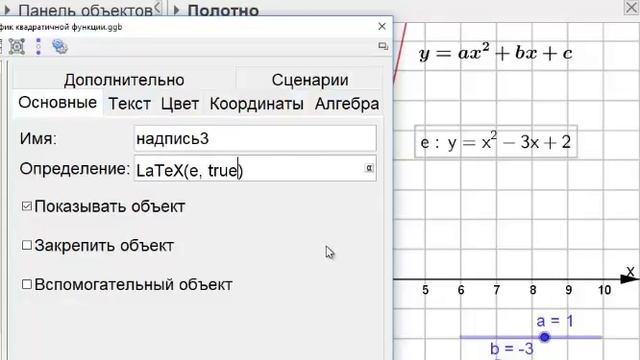Open the object properties icon in dialog toolbar
This screenshot has width=640, height=360.
[x=17, y=47]
